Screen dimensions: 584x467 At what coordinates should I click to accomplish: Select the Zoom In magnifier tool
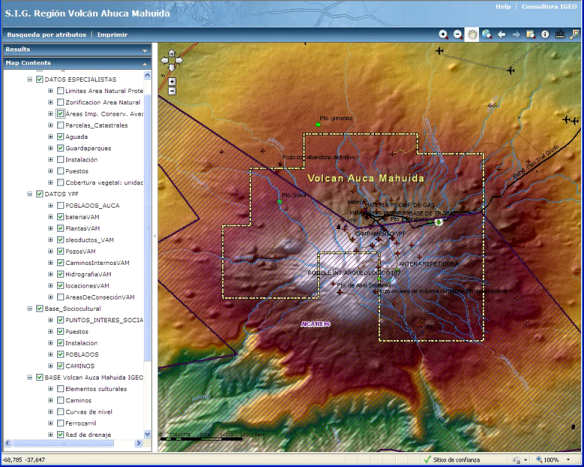(x=443, y=35)
